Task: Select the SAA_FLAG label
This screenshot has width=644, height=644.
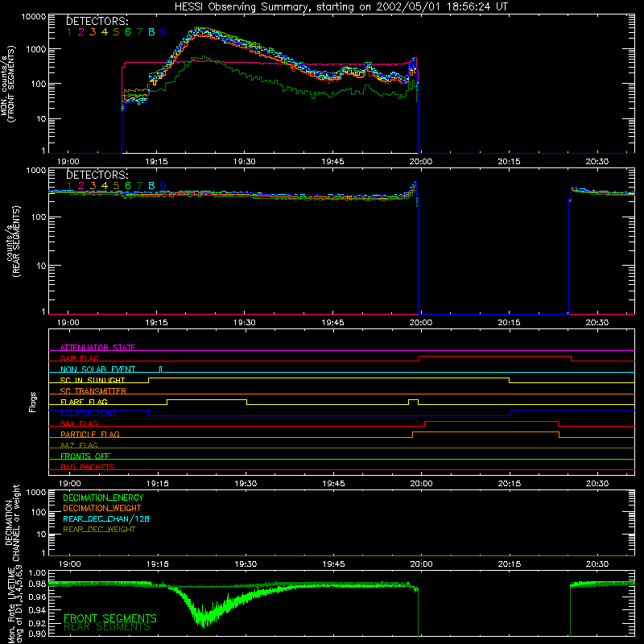Action: pyautogui.click(x=79, y=423)
